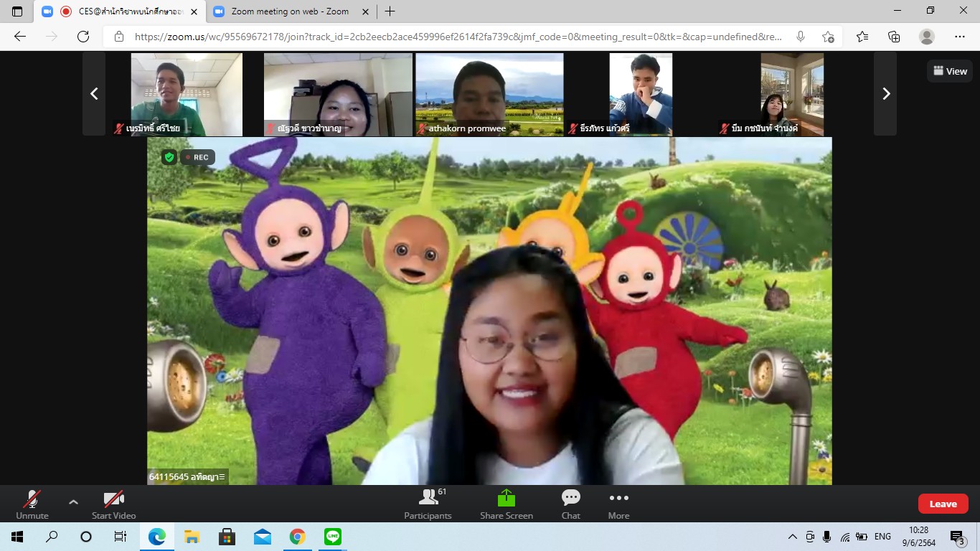Leave the meeting
This screenshot has height=551, width=980.
tap(943, 504)
